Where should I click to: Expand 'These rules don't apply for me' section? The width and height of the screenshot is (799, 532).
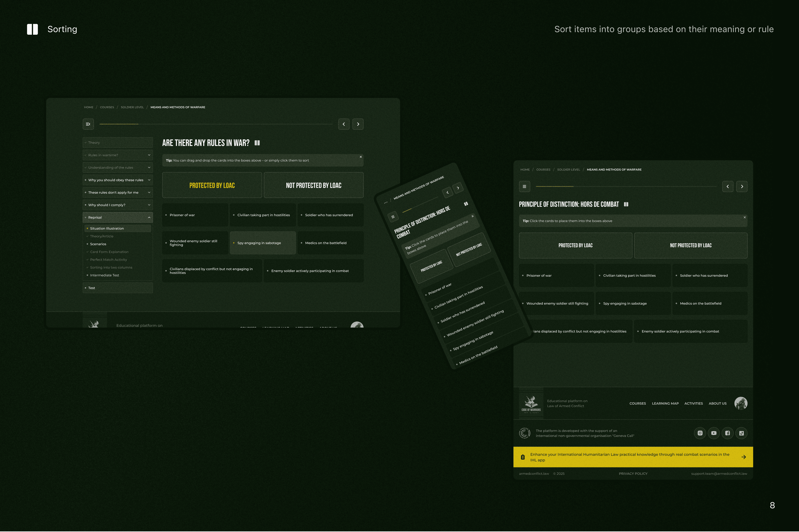coord(149,192)
